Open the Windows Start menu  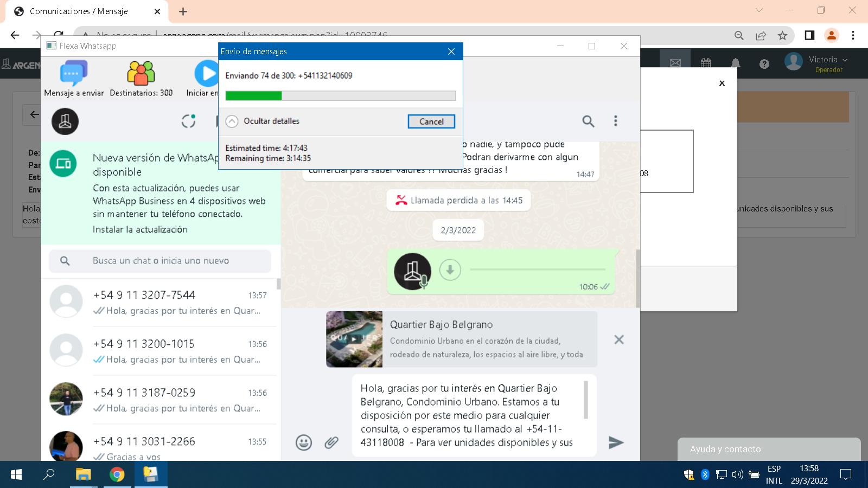tap(16, 475)
